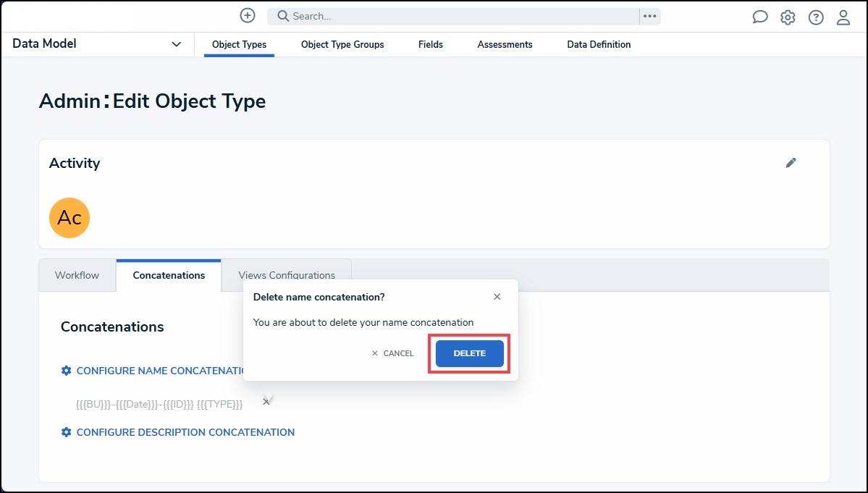Open the settings gear icon

coord(788,17)
